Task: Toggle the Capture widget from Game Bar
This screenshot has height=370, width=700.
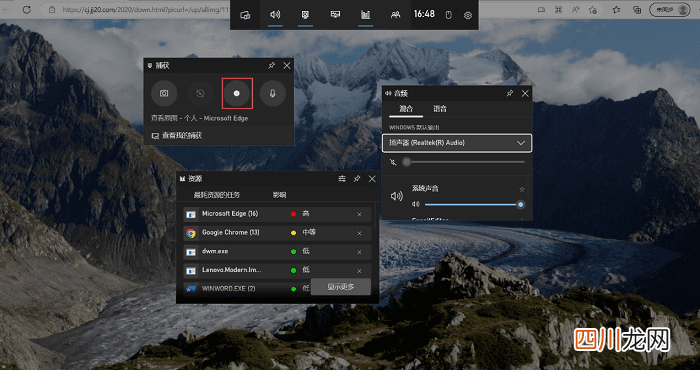Action: [x=305, y=15]
